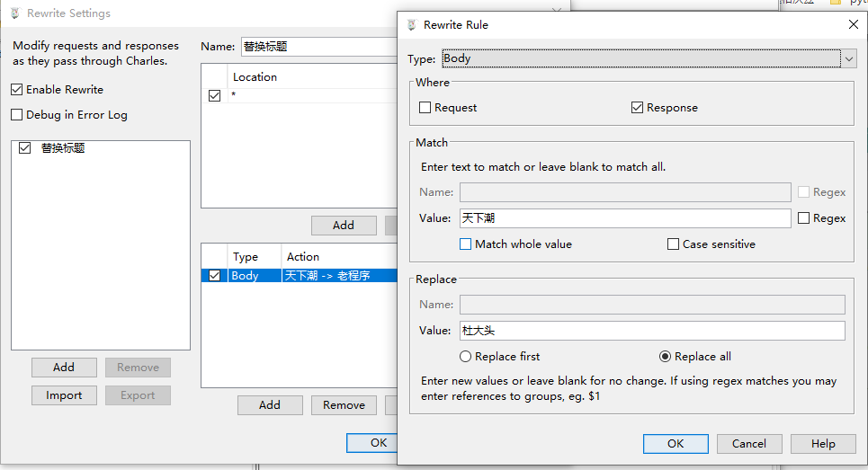Viewport: 868px width, 470px height.
Task: Enable the Request checkbox
Action: (425, 108)
